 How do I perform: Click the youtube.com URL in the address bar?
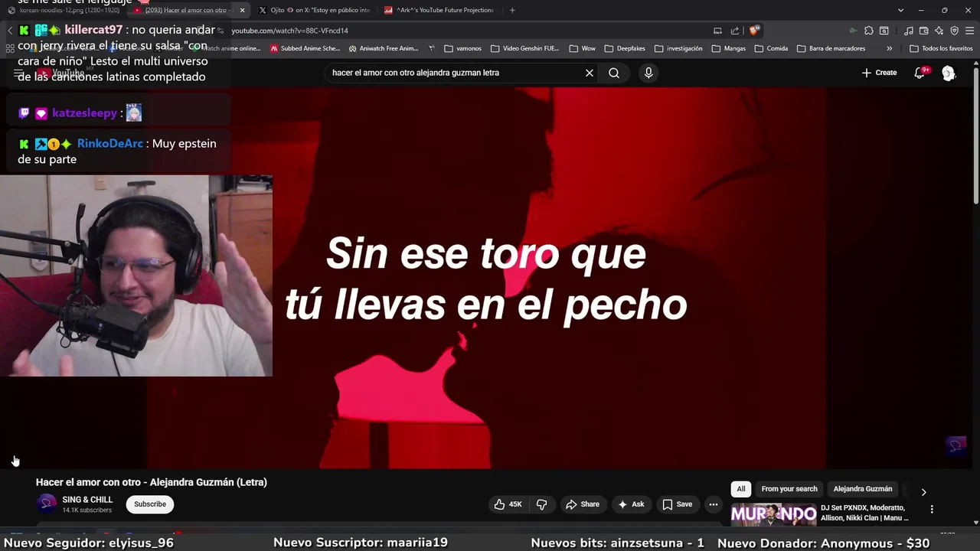[x=289, y=31]
